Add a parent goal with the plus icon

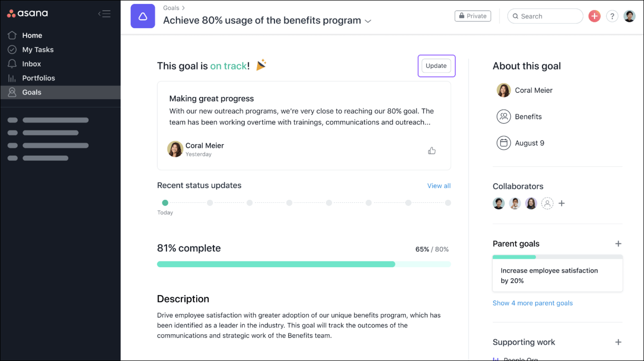(x=618, y=243)
